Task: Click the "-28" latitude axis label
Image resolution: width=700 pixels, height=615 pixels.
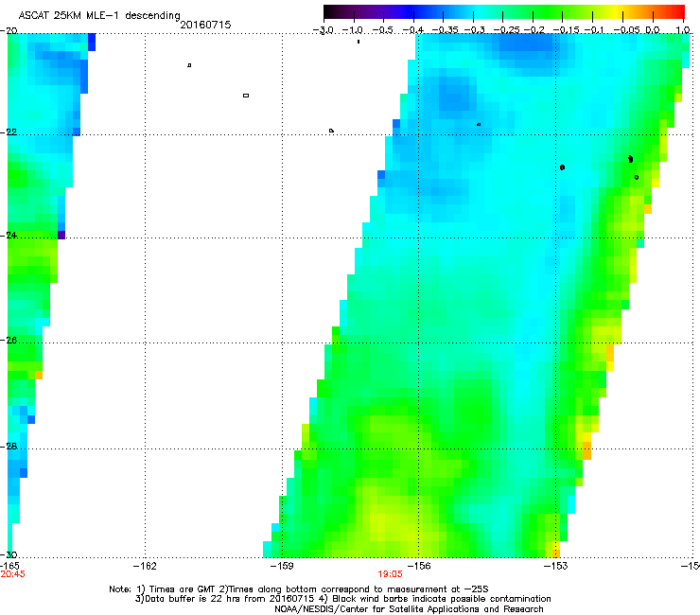Action: (9, 447)
